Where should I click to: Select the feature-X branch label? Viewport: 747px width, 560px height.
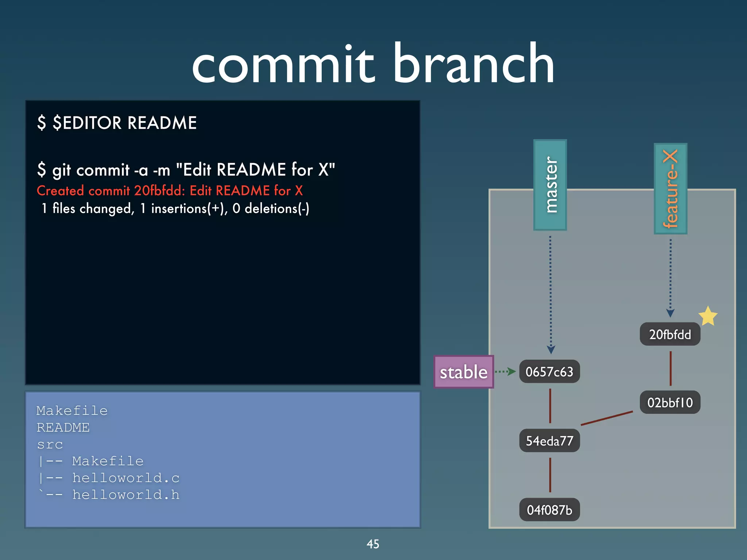[x=670, y=189]
